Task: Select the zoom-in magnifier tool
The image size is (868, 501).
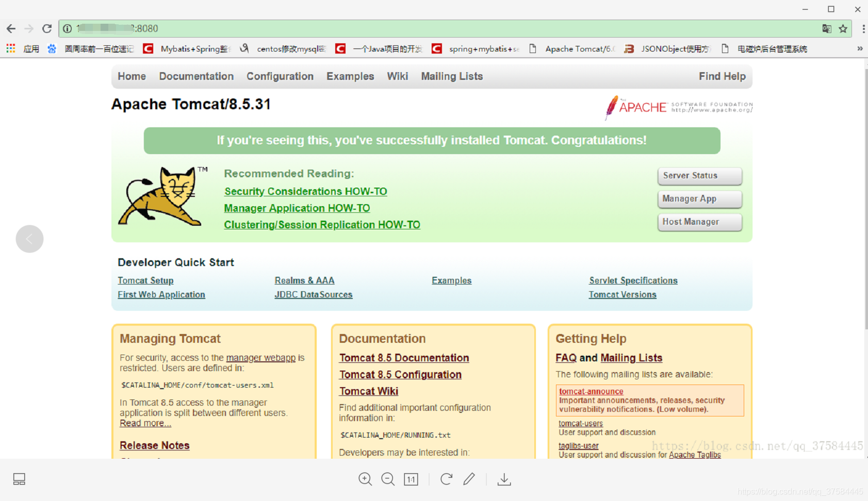Action: 365,479
